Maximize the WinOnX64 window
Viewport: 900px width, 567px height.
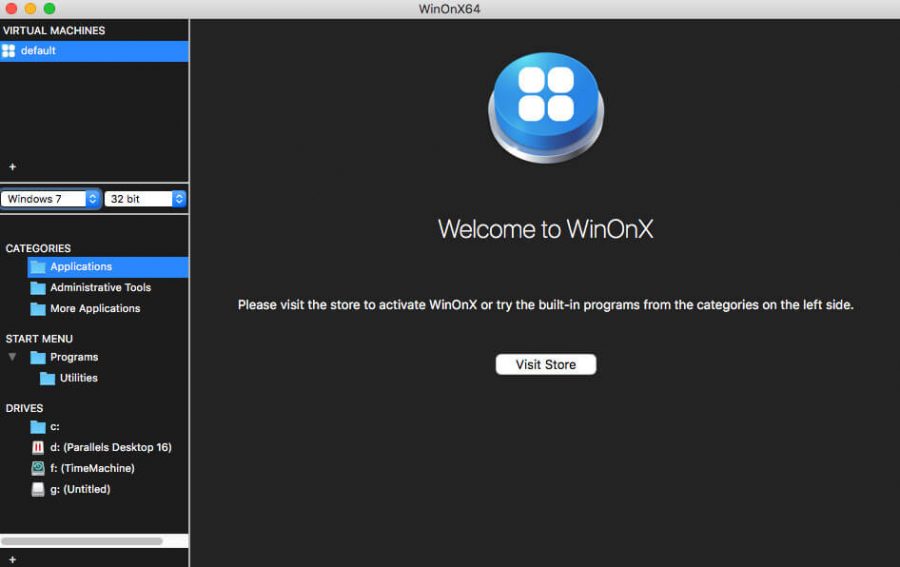(50, 8)
